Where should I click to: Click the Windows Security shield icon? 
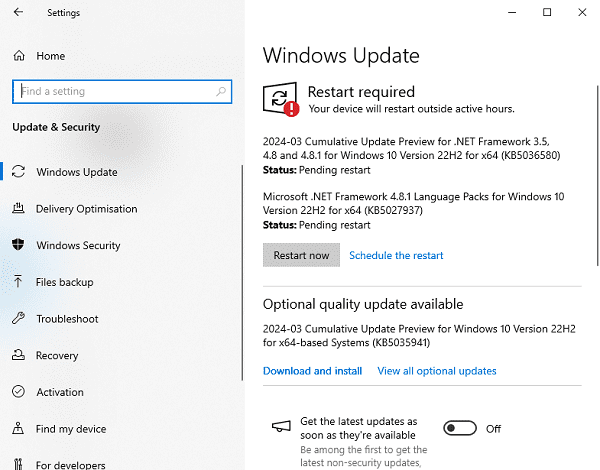tap(18, 245)
